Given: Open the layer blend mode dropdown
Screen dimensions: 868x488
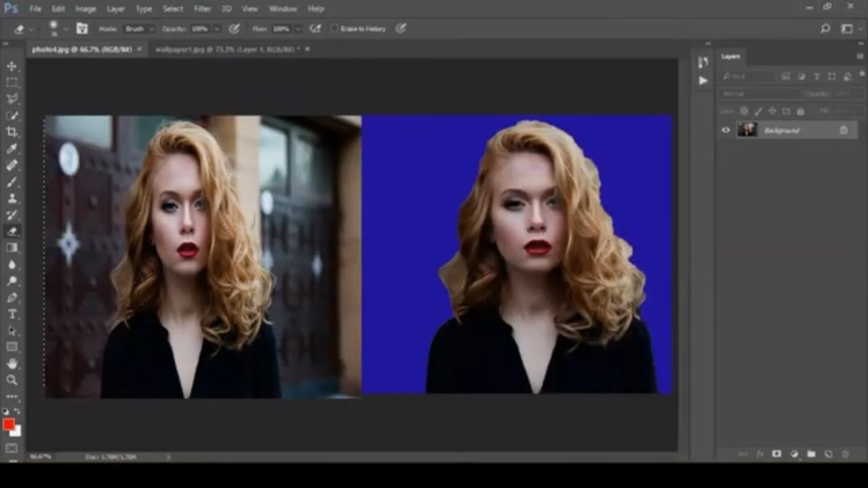Looking at the screenshot, I should pos(759,94).
